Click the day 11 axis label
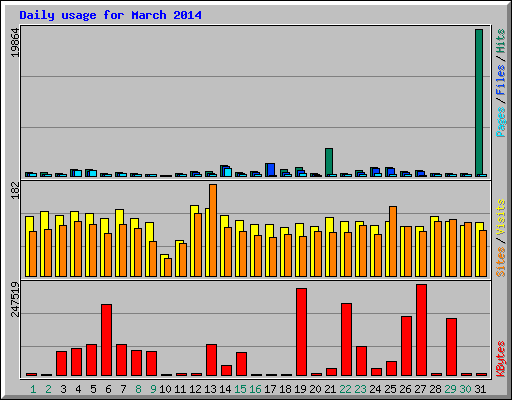The width and height of the screenshot is (512, 400). [180, 389]
